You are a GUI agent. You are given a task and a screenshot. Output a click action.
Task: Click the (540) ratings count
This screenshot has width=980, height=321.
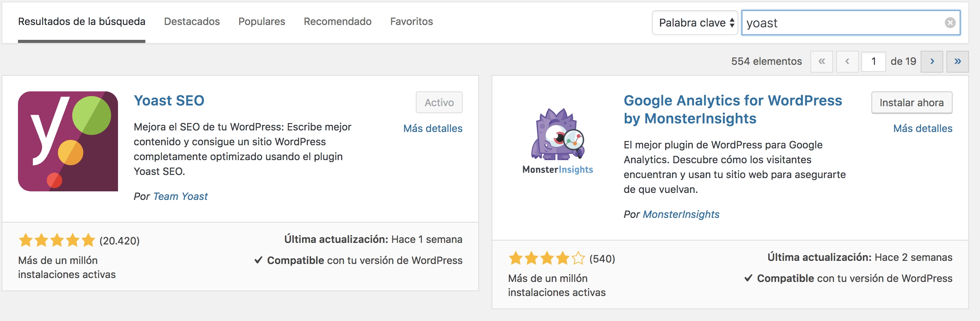pyautogui.click(x=602, y=259)
